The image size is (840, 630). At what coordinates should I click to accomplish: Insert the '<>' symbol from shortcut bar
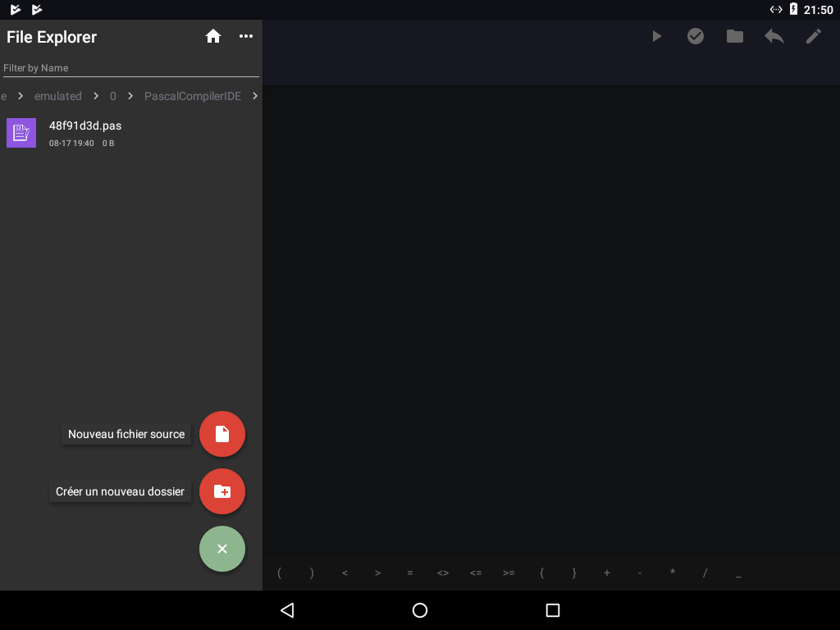[443, 573]
